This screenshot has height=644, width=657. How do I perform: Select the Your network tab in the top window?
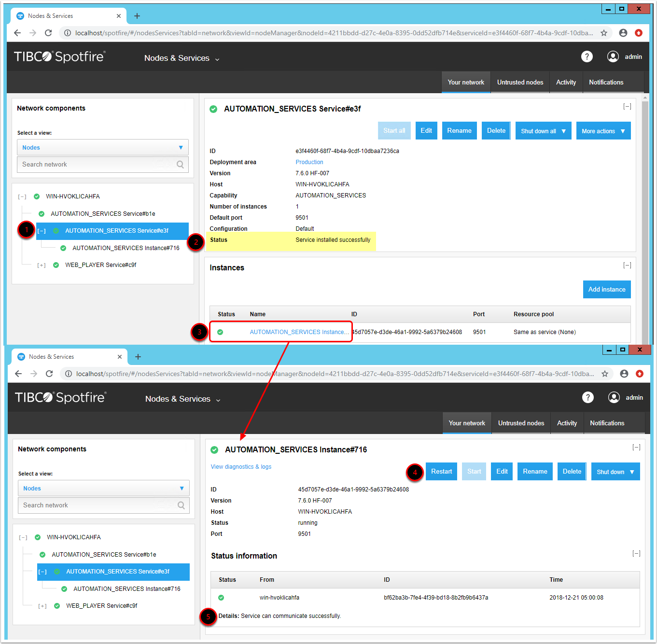tap(466, 82)
